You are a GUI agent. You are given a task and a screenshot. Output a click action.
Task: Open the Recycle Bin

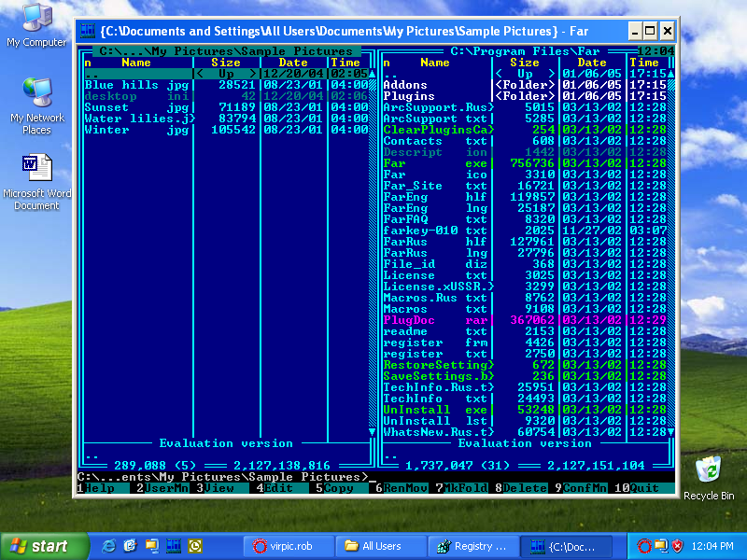[709, 469]
